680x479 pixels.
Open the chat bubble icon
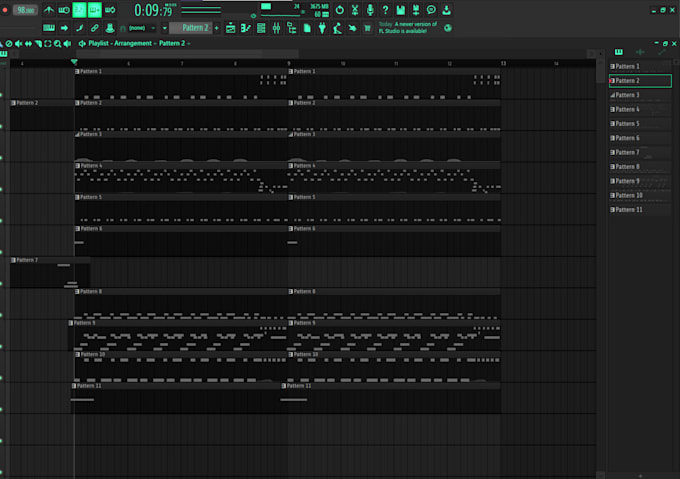point(431,10)
